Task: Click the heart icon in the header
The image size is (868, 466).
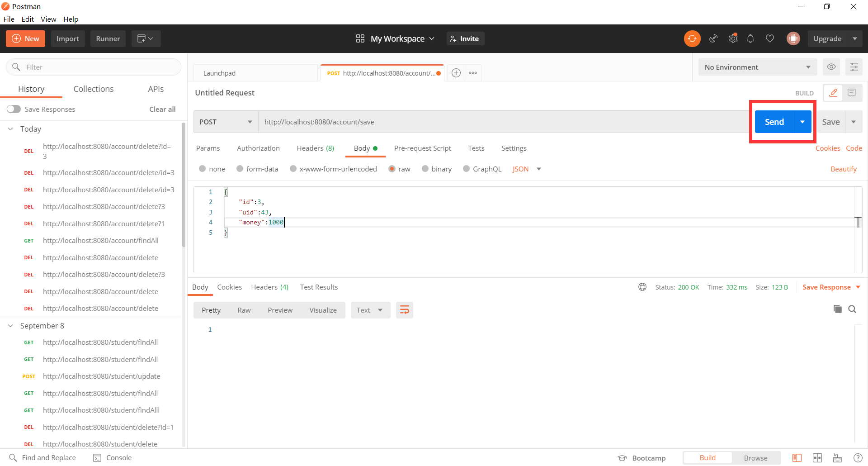Action: pyautogui.click(x=770, y=39)
